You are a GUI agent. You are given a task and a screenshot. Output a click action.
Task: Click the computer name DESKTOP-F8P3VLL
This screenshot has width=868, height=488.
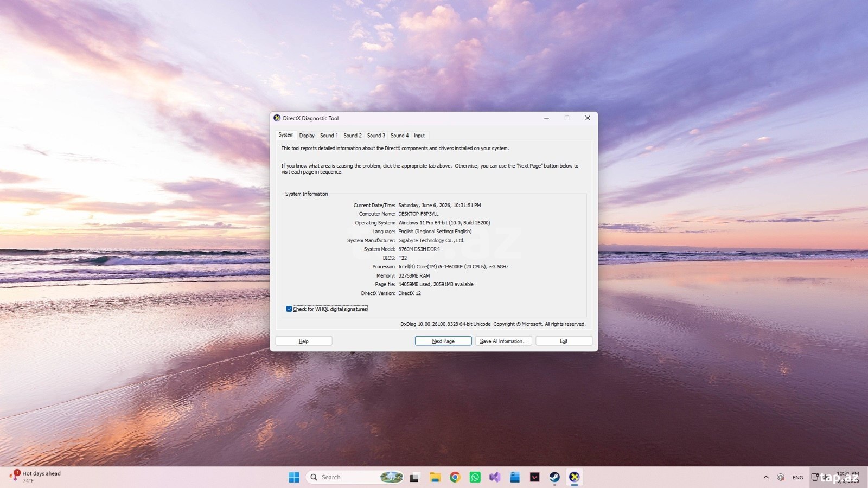pos(418,214)
